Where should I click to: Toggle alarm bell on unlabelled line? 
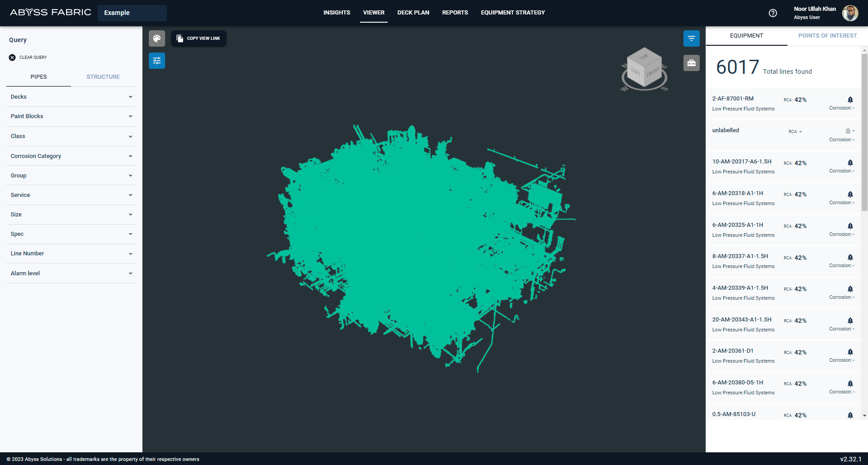tap(848, 131)
